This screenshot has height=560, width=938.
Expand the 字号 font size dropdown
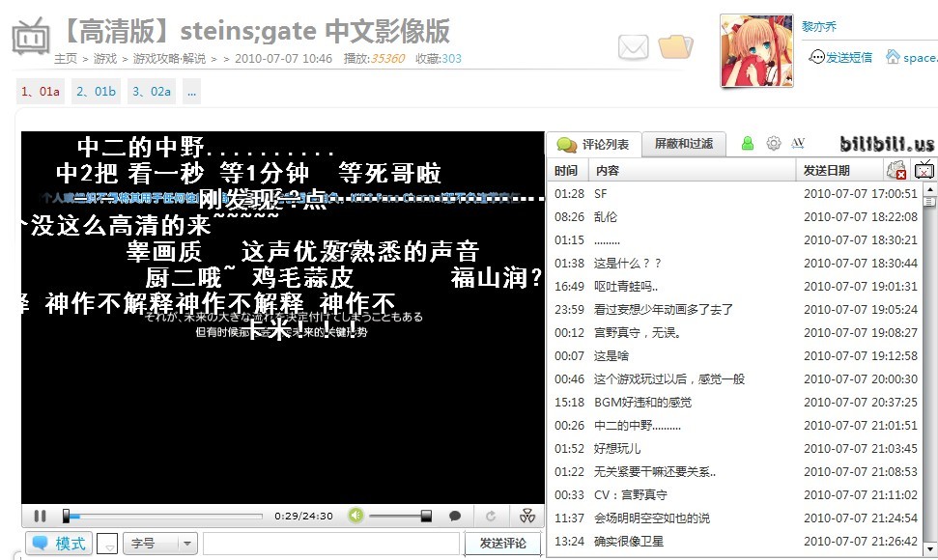[x=160, y=544]
